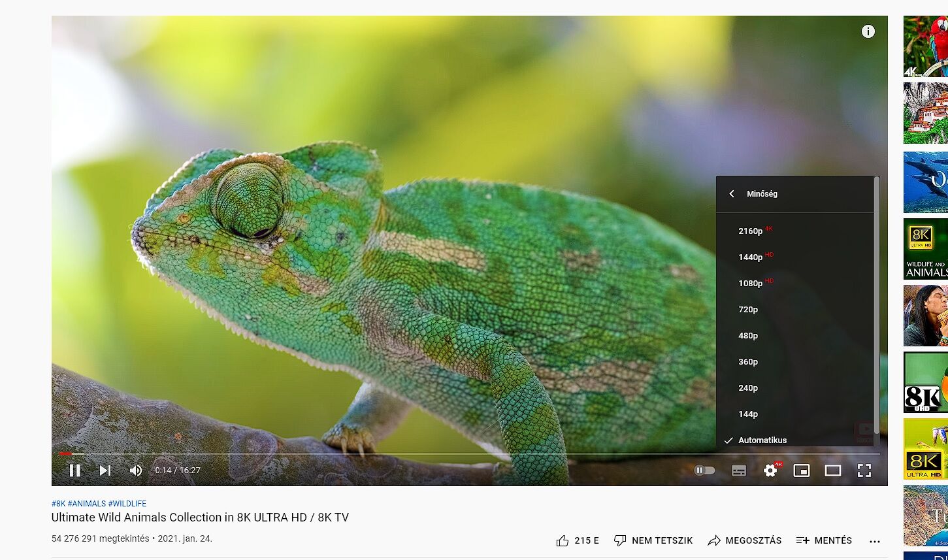The image size is (948, 560).
Task: Activate miniplayer mode
Action: coord(802,470)
